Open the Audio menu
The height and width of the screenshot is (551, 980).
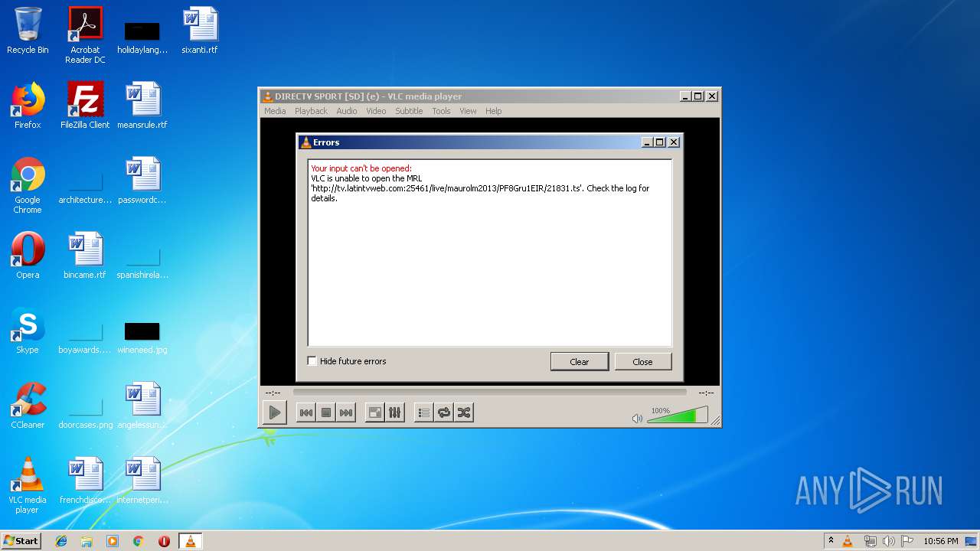347,111
